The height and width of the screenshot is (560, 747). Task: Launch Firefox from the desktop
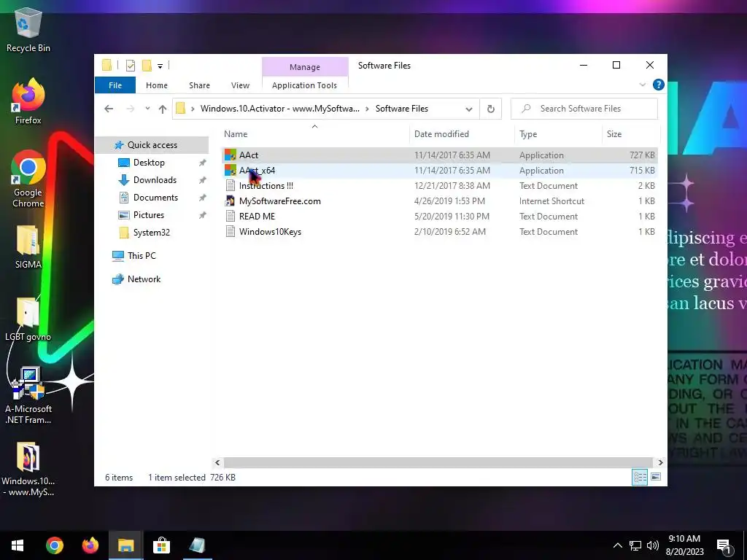[x=28, y=101]
